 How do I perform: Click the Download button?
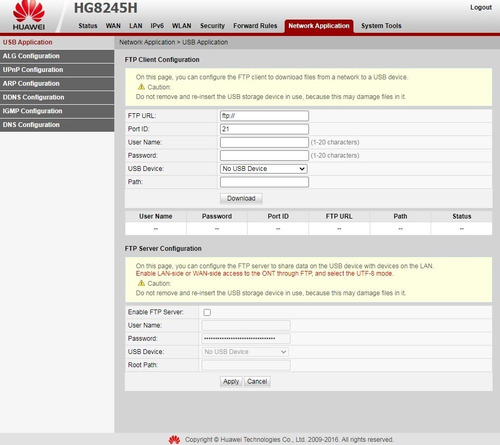(241, 198)
